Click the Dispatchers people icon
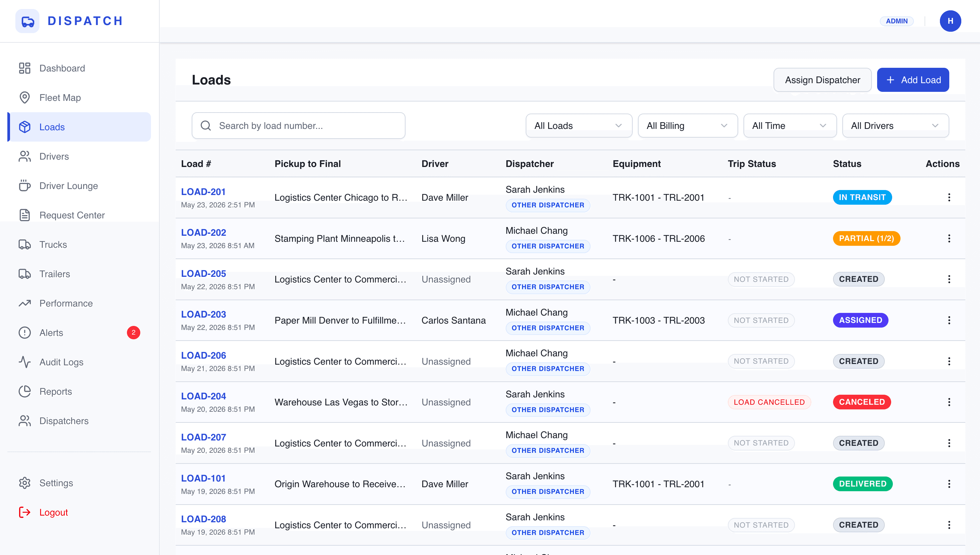Viewport: 980px width, 555px height. tap(25, 420)
